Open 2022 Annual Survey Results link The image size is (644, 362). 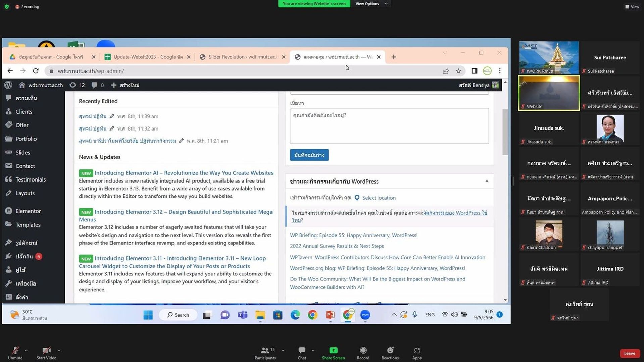click(x=337, y=246)
